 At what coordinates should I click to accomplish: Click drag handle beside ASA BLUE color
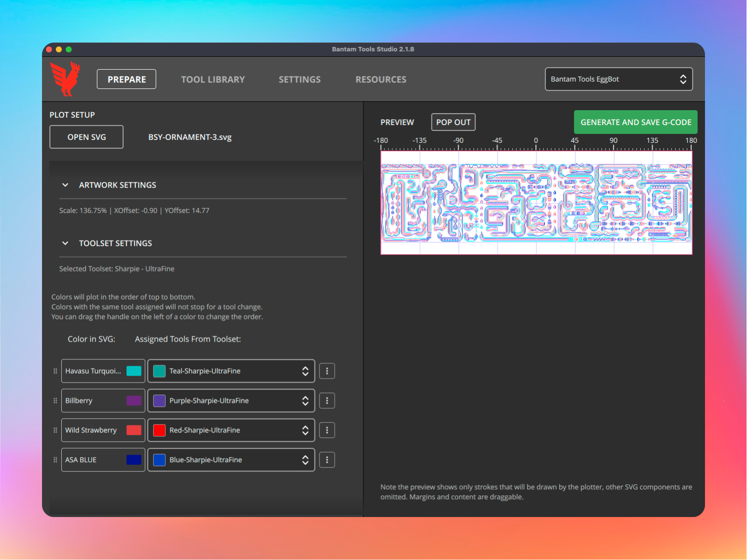(x=55, y=460)
